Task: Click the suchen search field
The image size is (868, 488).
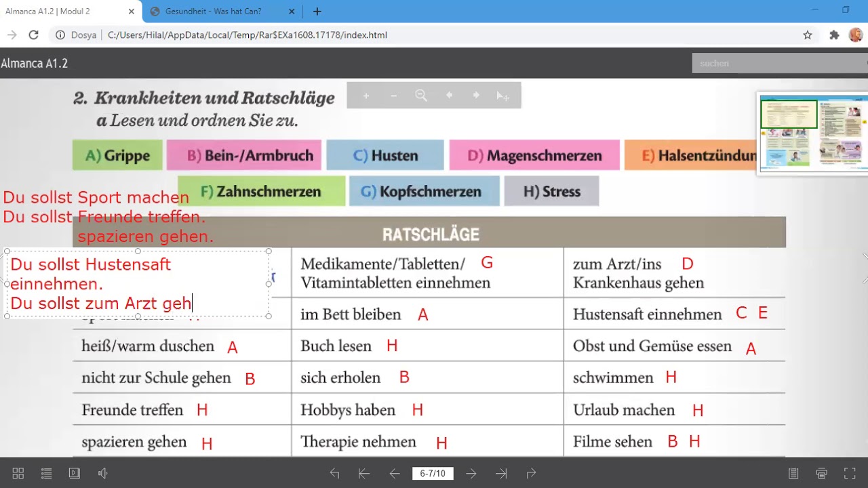Action: tap(780, 63)
